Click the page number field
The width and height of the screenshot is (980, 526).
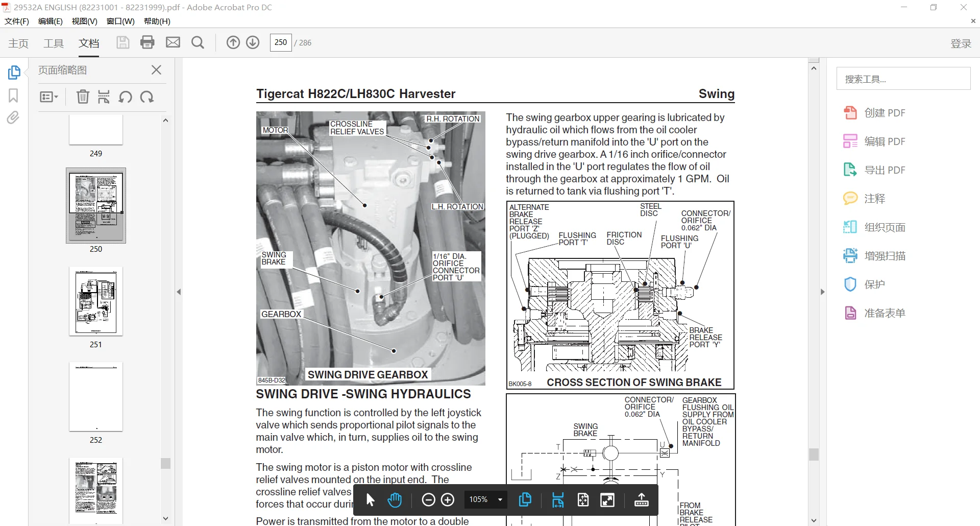pyautogui.click(x=281, y=42)
